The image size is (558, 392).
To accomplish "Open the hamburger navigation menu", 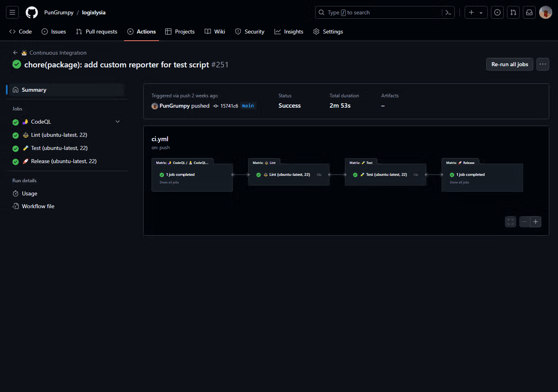I will pos(12,12).
